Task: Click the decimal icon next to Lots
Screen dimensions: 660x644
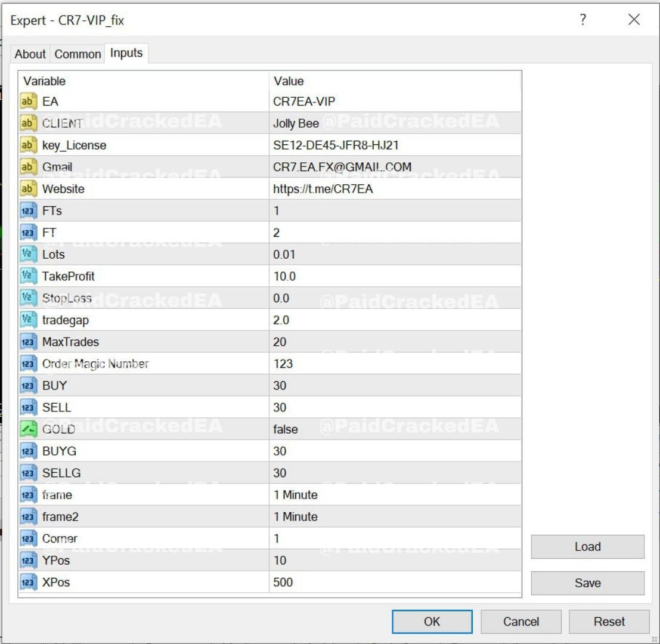Action: pyautogui.click(x=28, y=255)
